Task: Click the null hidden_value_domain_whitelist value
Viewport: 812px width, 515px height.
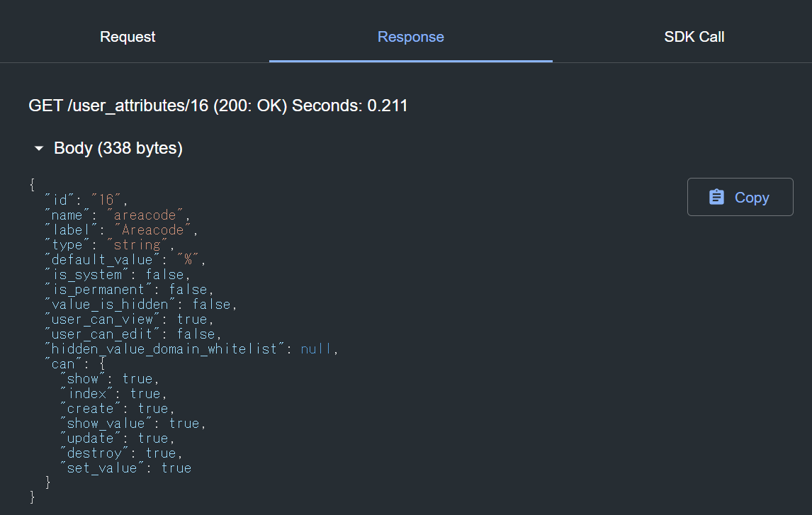Action: pos(315,349)
